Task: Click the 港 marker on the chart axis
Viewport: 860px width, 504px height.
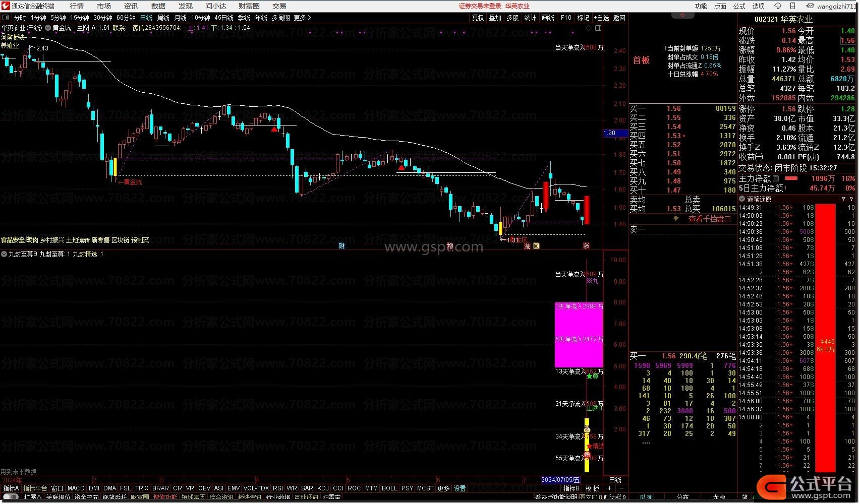Action: tap(528, 246)
